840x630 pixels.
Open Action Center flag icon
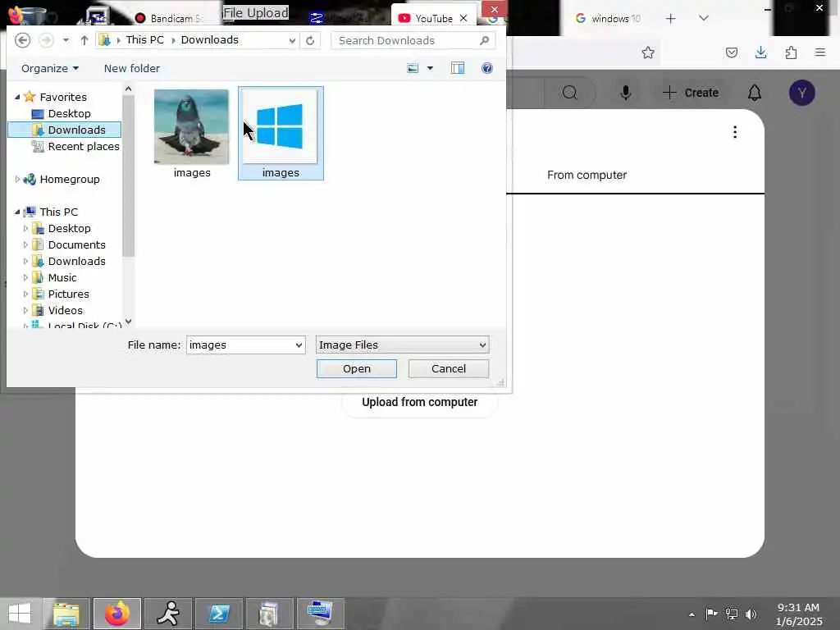(711, 614)
